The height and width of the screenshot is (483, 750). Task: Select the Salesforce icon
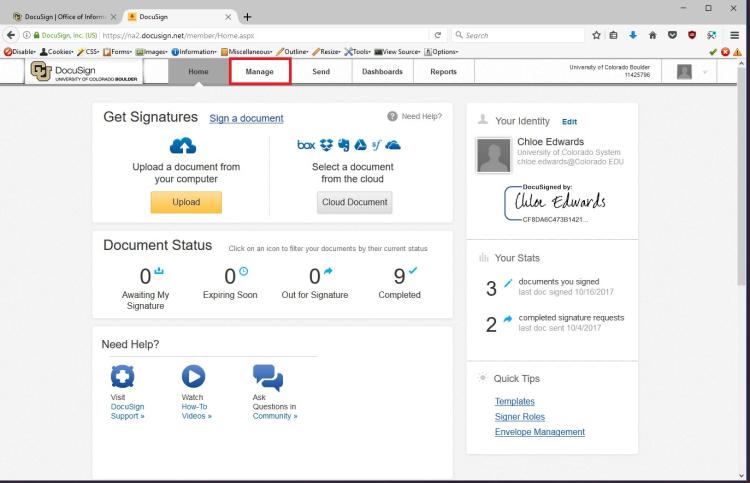(x=376, y=144)
